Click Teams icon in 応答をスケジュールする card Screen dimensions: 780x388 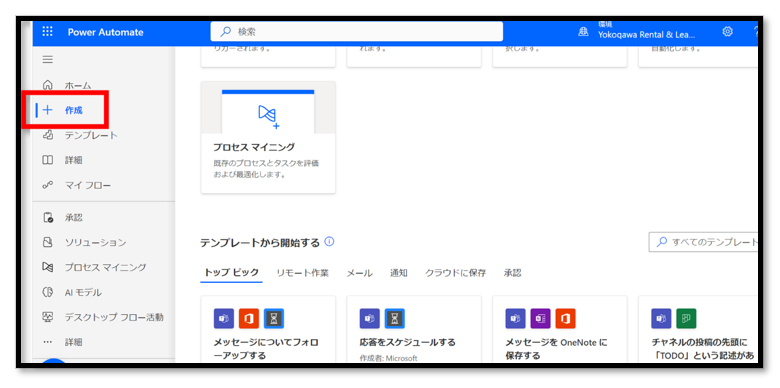pyautogui.click(x=370, y=318)
